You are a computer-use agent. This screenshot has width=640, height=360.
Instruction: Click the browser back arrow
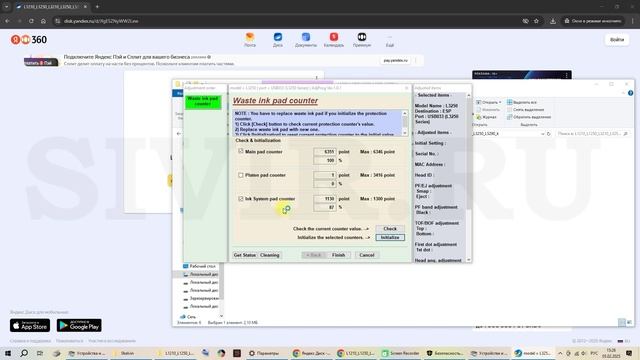coord(7,21)
